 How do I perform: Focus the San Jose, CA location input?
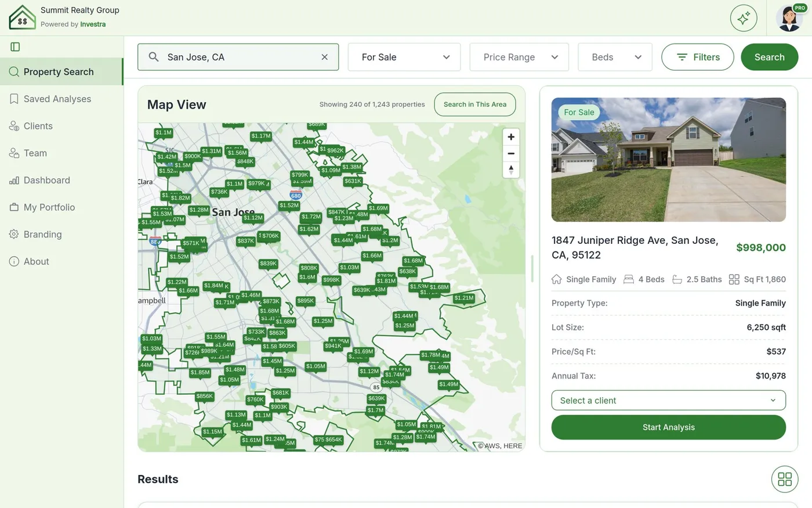(x=238, y=57)
